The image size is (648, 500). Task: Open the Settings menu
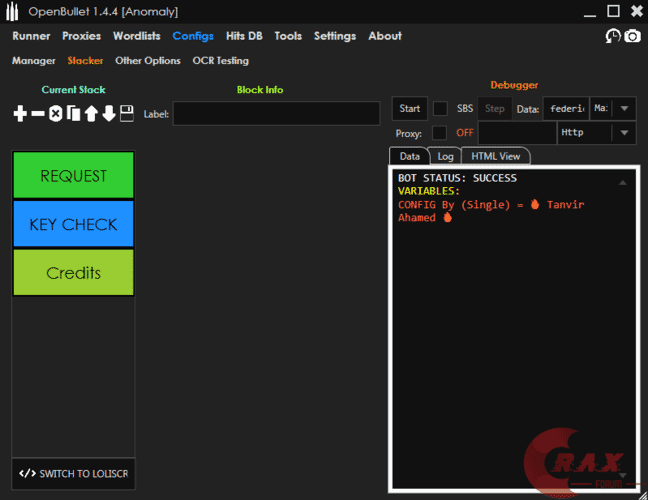coord(335,36)
